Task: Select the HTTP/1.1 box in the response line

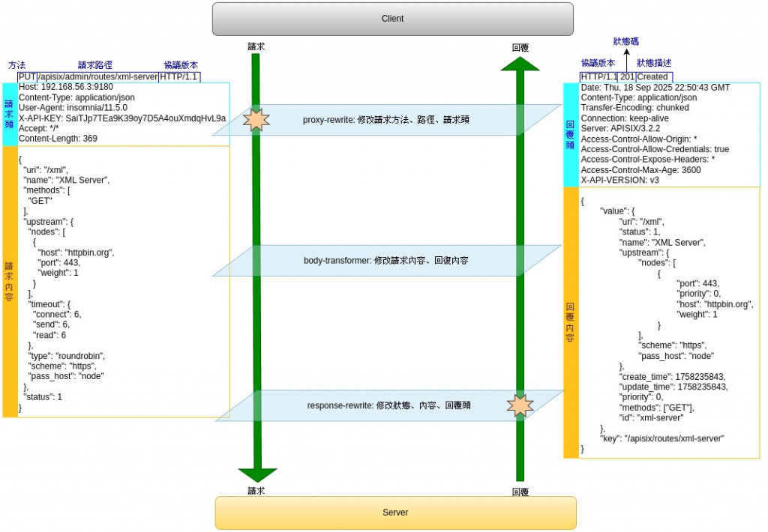Action: 599,77
